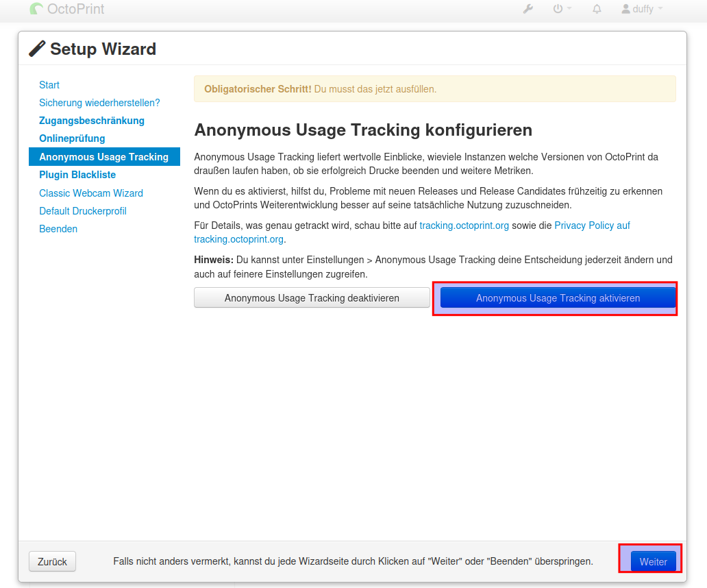Image resolution: width=707 pixels, height=588 pixels.
Task: Click the OctoPrint logo in navbar
Action: 67,10
